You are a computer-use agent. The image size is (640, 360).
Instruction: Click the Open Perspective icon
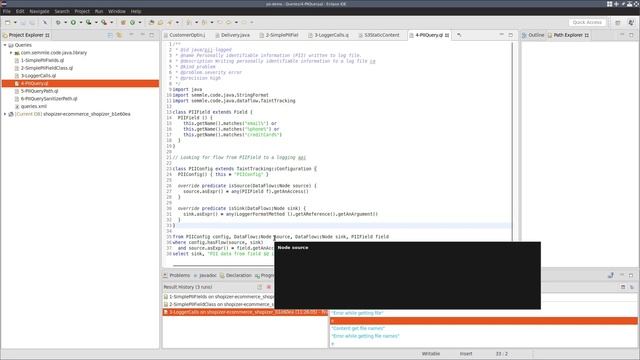[x=618, y=22]
